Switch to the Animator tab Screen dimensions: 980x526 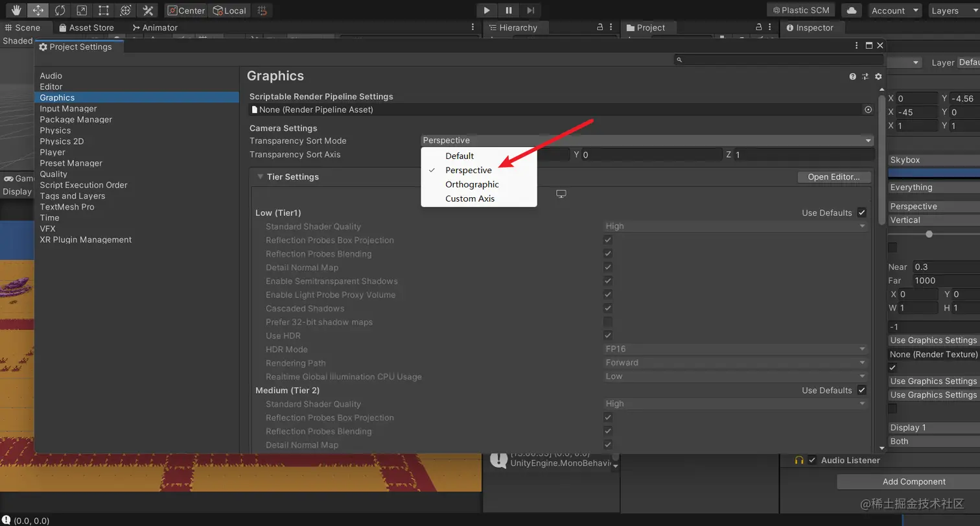pos(154,27)
